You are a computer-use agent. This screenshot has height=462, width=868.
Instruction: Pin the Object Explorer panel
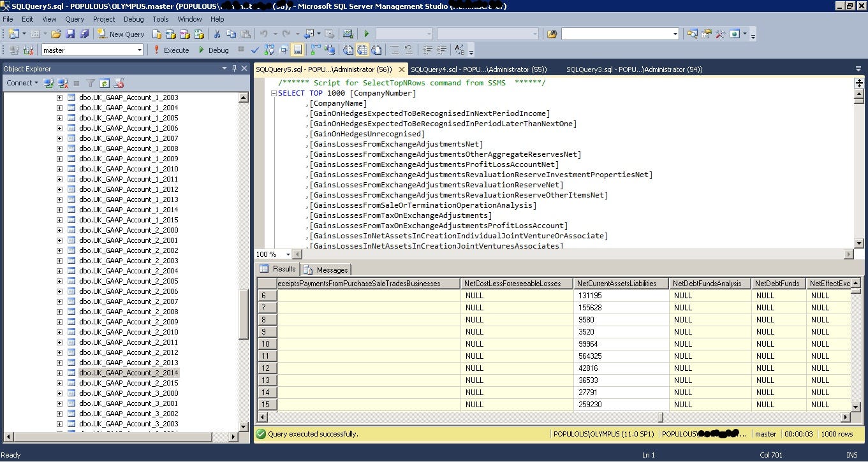[234, 68]
